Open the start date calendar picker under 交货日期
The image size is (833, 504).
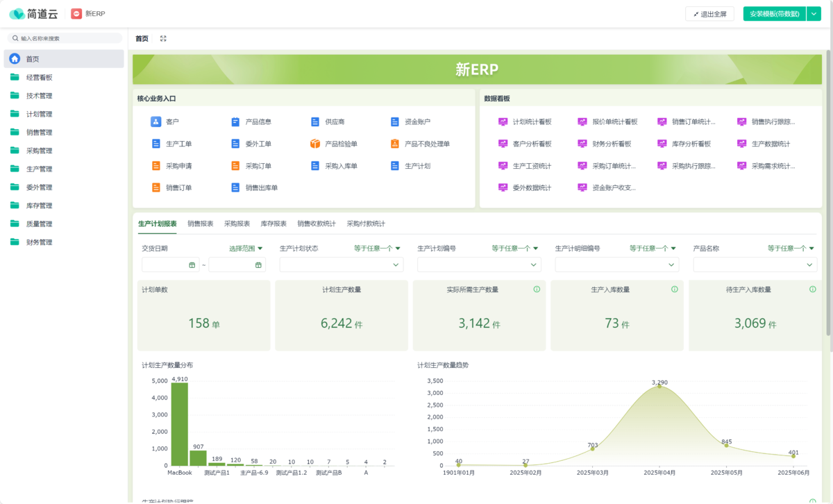tap(192, 264)
